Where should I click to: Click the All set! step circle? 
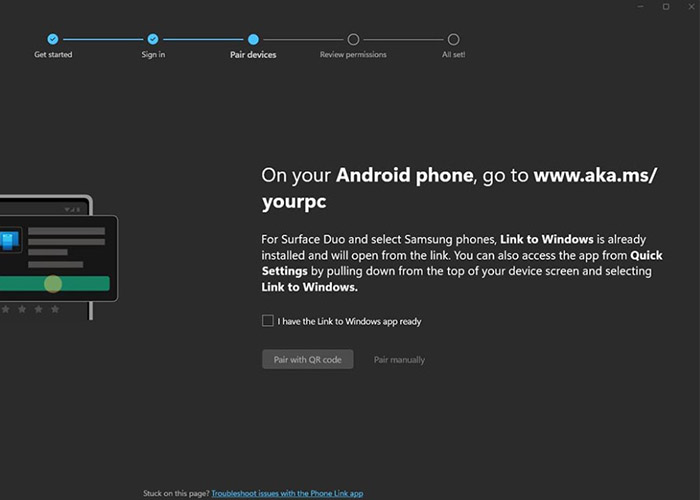(x=453, y=39)
